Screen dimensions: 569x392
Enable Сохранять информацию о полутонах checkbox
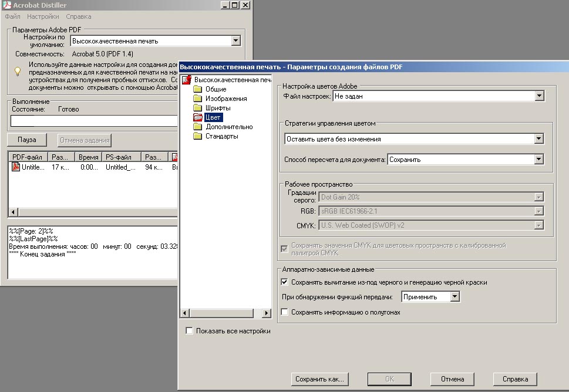click(284, 312)
